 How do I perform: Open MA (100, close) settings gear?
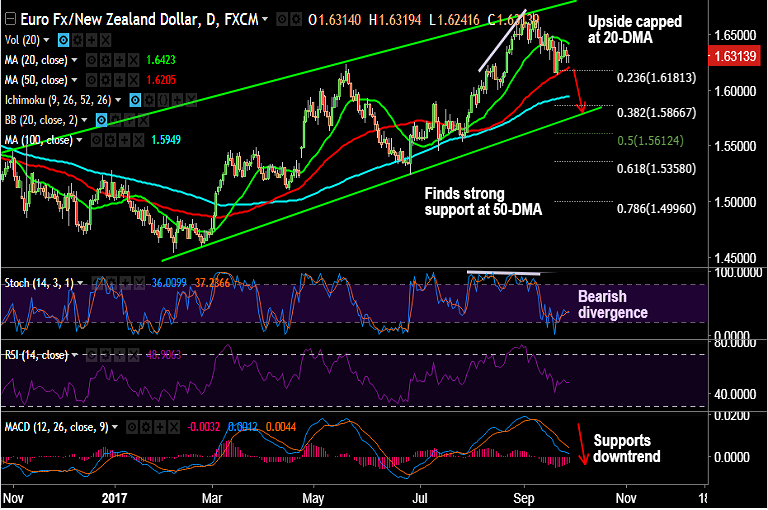(111, 141)
